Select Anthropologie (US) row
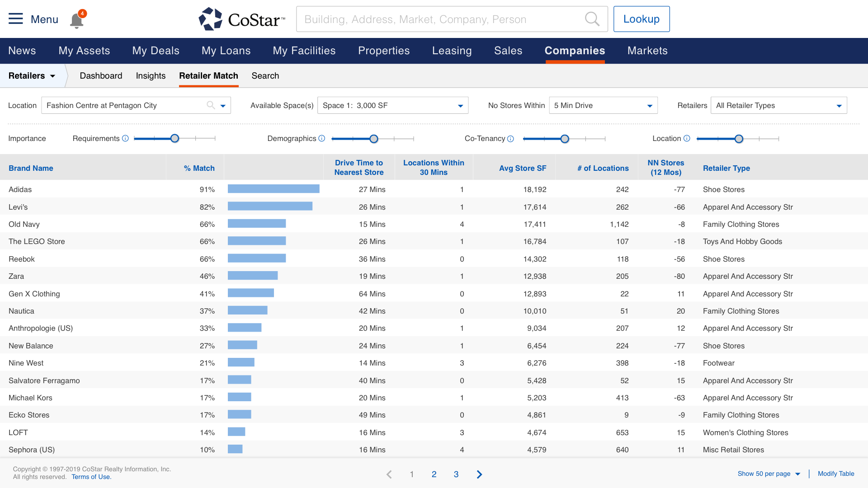Image resolution: width=868 pixels, height=488 pixels. 434,328
